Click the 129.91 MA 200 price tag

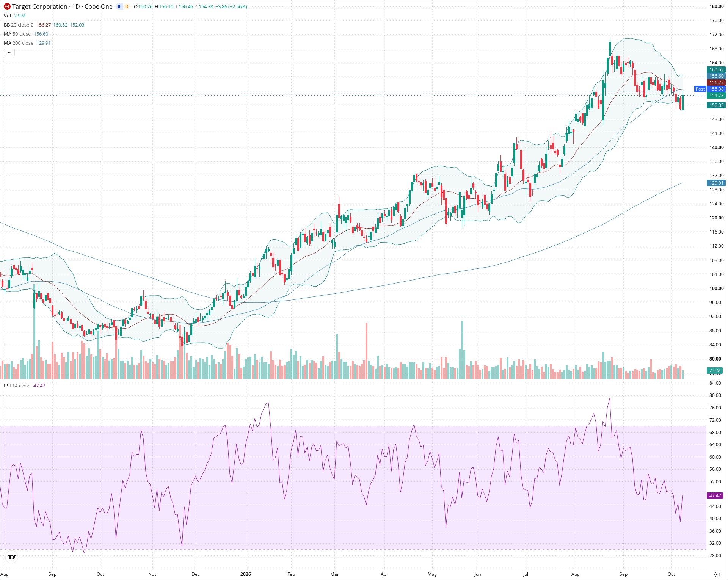coord(716,183)
